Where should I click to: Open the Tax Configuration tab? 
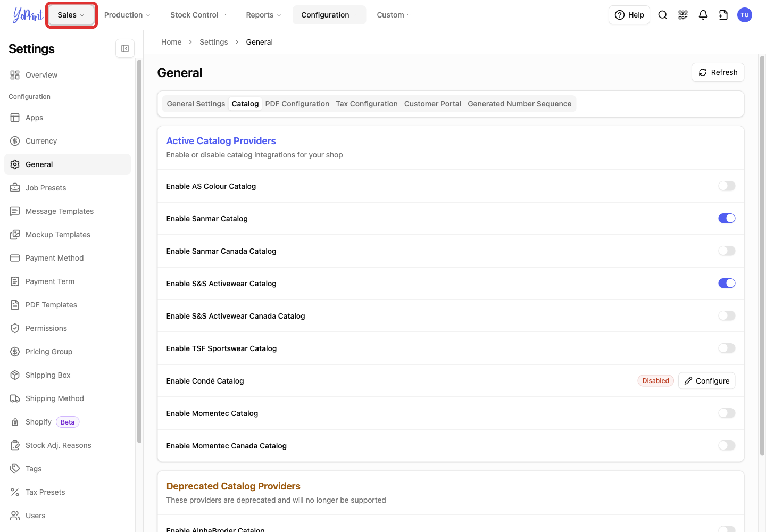pyautogui.click(x=367, y=104)
